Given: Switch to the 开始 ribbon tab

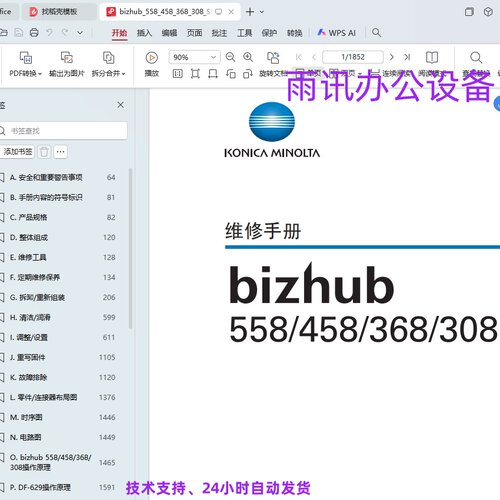Looking at the screenshot, I should point(119,33).
